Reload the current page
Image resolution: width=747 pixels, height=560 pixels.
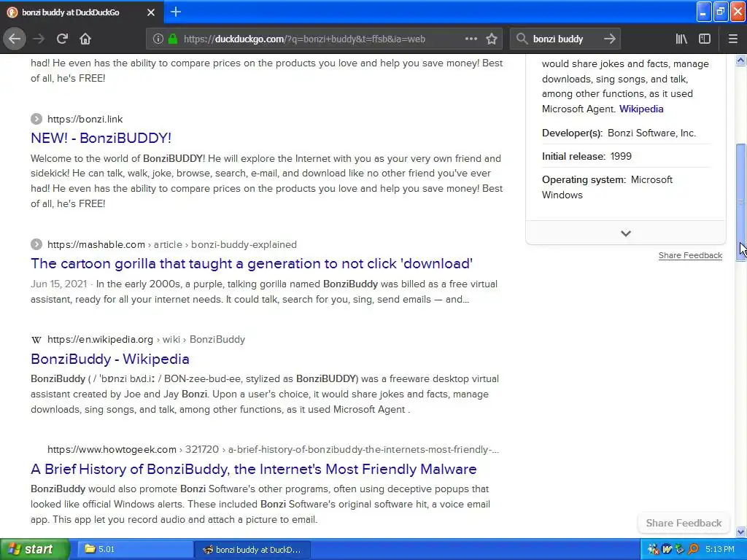[x=62, y=39]
